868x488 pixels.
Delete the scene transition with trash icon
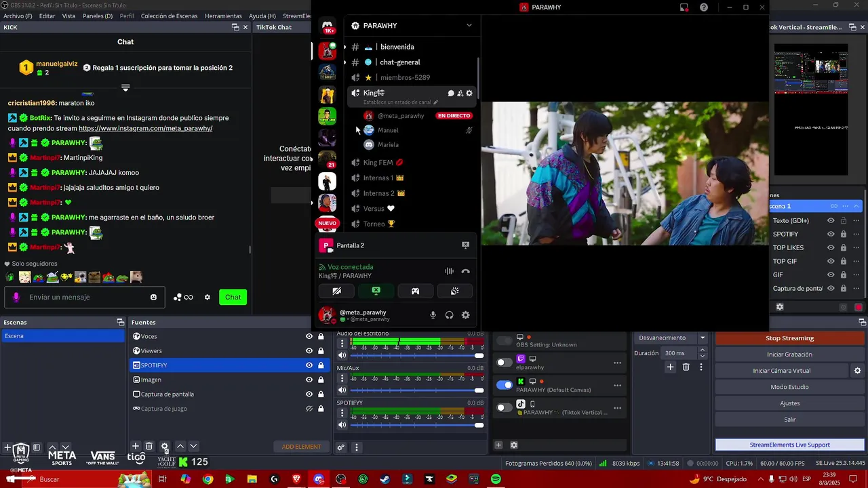pos(686,367)
